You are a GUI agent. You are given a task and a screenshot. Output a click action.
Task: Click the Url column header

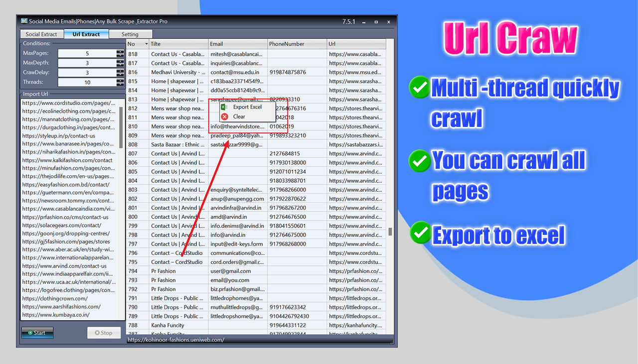pos(356,44)
